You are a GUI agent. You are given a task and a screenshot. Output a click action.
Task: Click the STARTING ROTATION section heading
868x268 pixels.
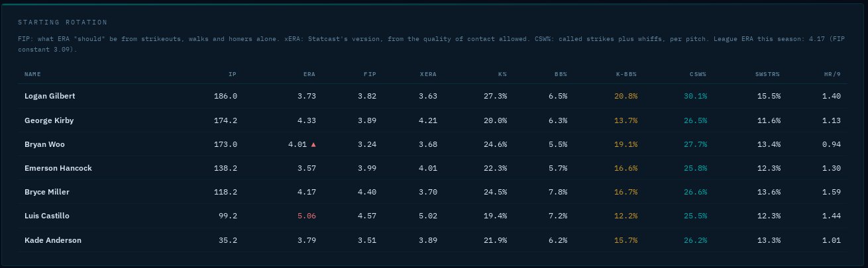[x=63, y=22]
